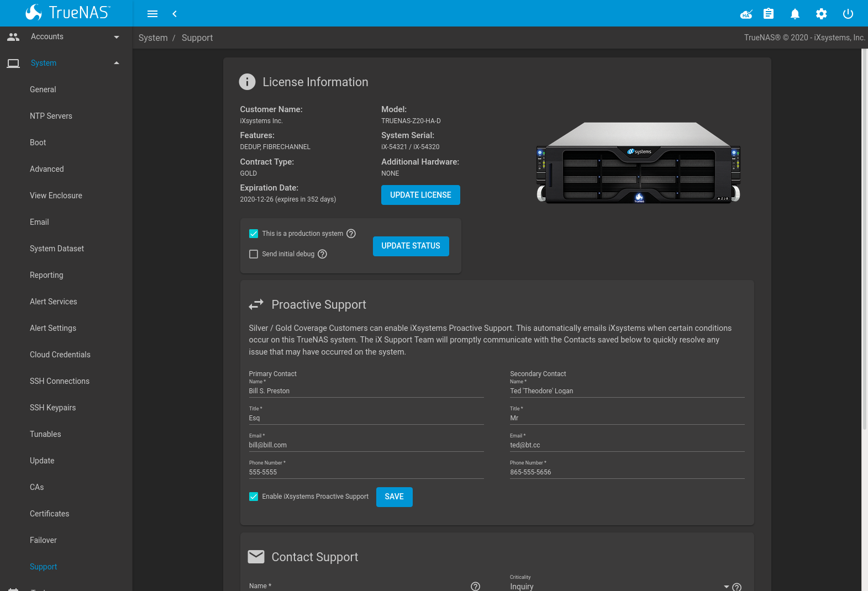This screenshot has width=868, height=591.
Task: Show help for production system option
Action: coord(351,234)
